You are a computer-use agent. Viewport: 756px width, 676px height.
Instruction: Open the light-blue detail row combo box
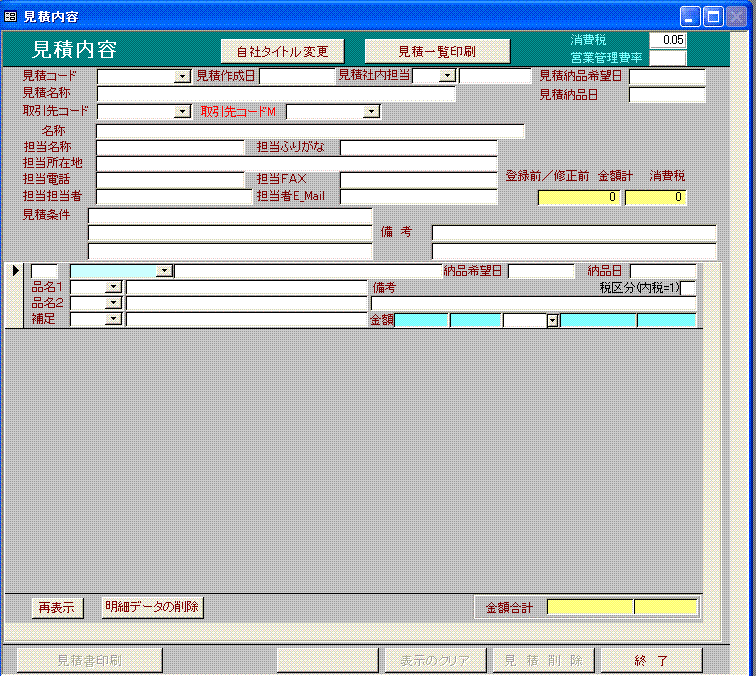coord(164,271)
